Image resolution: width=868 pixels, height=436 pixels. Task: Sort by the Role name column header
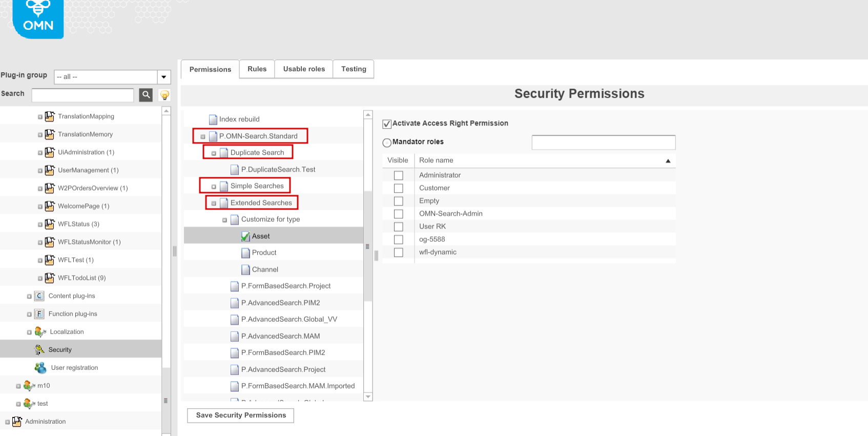pos(545,160)
